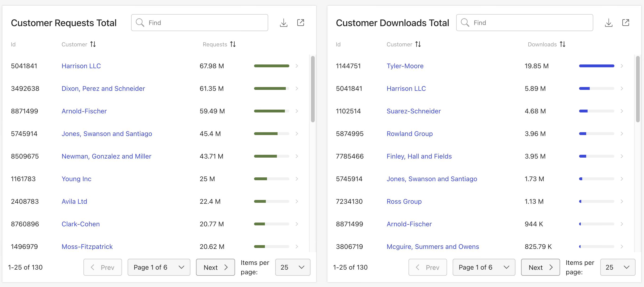
Task: Click search icon in Downloads Find box
Action: pyautogui.click(x=465, y=23)
